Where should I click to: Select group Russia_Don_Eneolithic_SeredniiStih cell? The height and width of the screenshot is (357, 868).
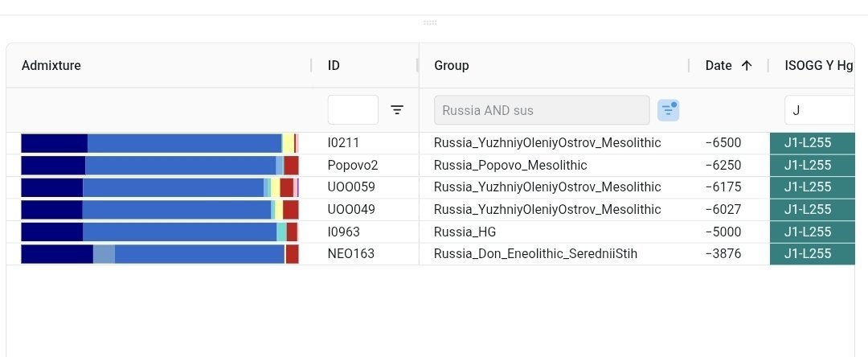click(535, 253)
